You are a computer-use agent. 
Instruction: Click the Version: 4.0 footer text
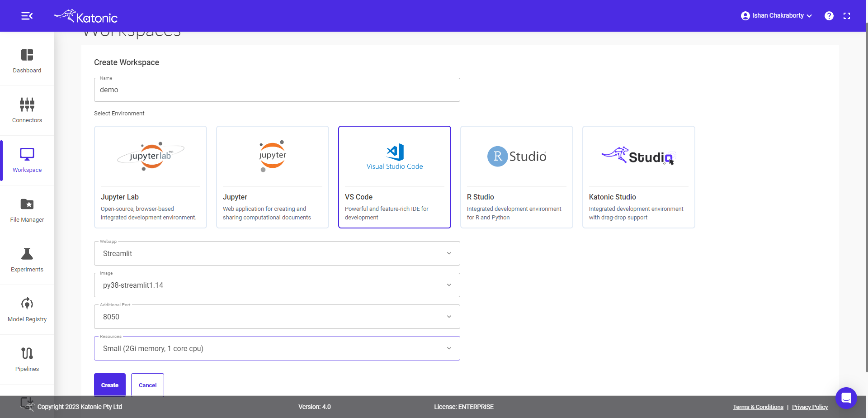[x=315, y=407]
